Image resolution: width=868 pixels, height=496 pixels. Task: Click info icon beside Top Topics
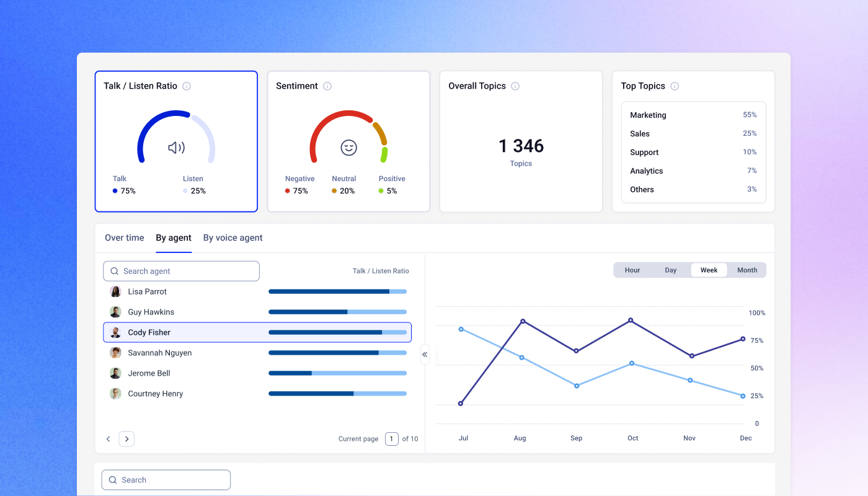coord(675,86)
